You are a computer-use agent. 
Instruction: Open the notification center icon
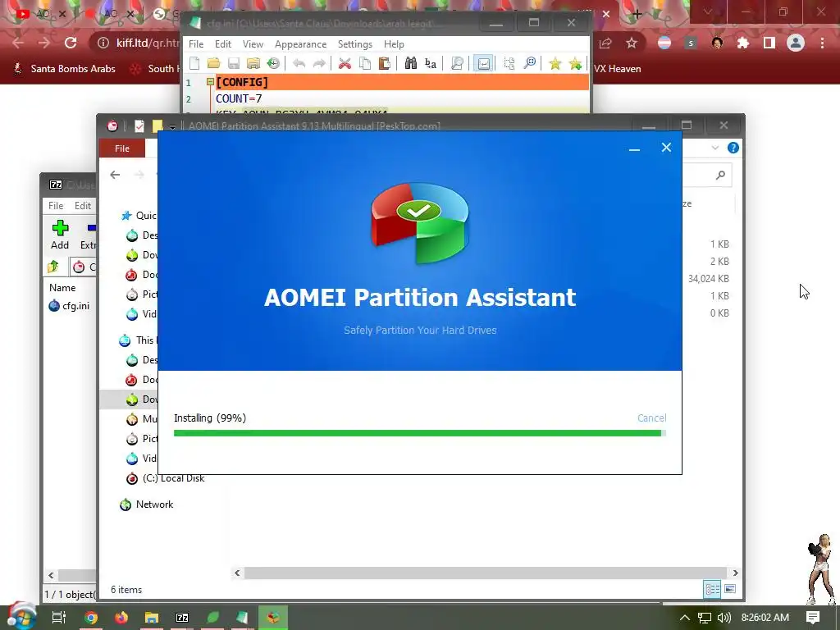813,618
